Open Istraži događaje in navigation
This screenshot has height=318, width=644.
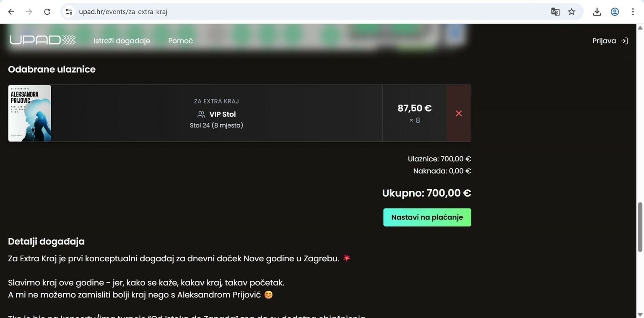[122, 41]
